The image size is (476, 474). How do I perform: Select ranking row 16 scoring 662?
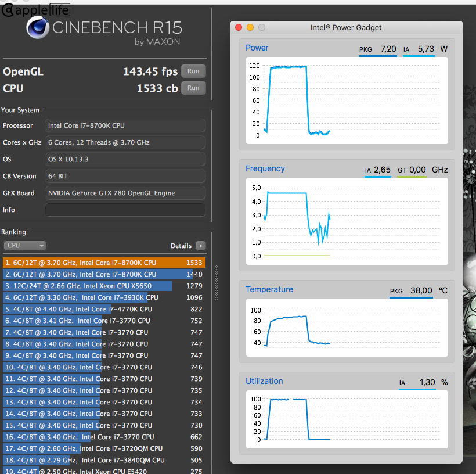click(x=104, y=437)
